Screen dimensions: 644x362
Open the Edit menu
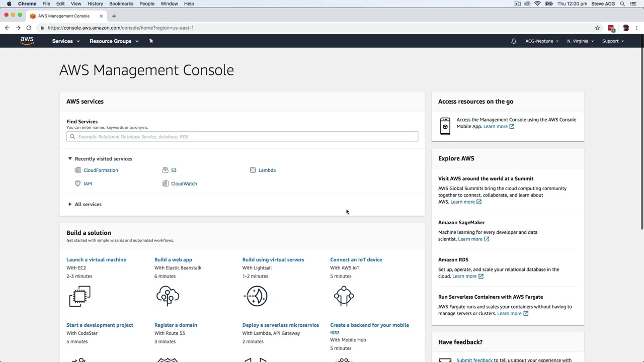point(60,4)
